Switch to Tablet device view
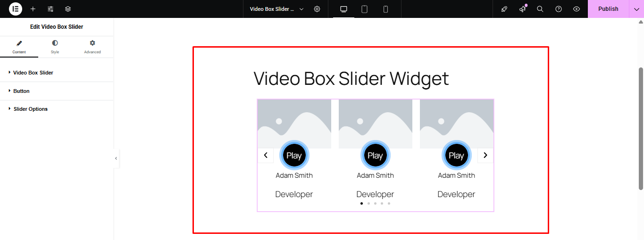 click(365, 9)
